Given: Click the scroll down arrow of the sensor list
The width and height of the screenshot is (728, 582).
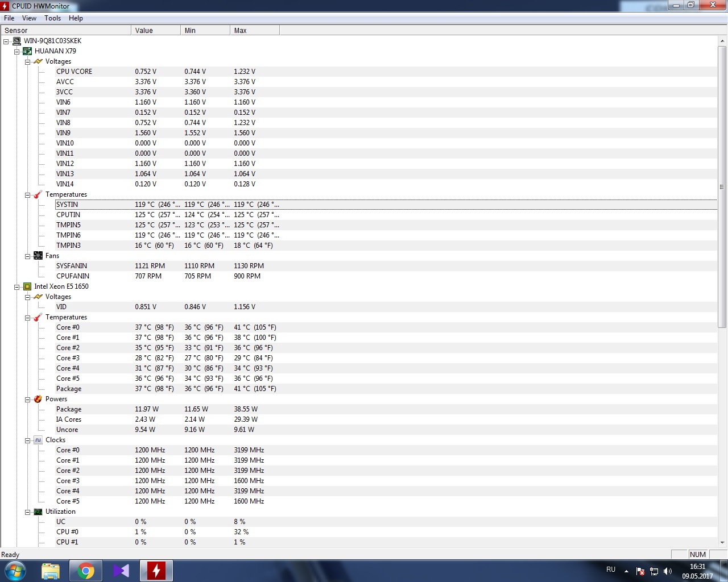Looking at the screenshot, I should coord(722,543).
